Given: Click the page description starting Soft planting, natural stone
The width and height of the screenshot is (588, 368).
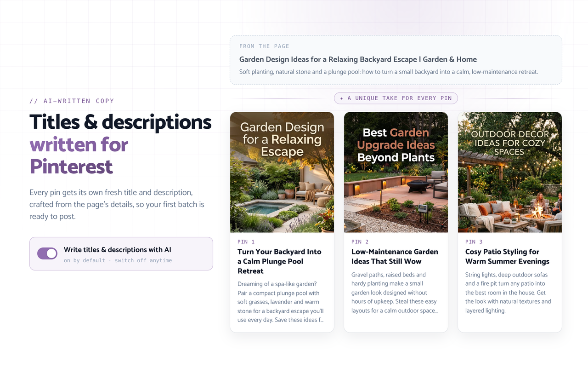Looking at the screenshot, I should coord(389,72).
